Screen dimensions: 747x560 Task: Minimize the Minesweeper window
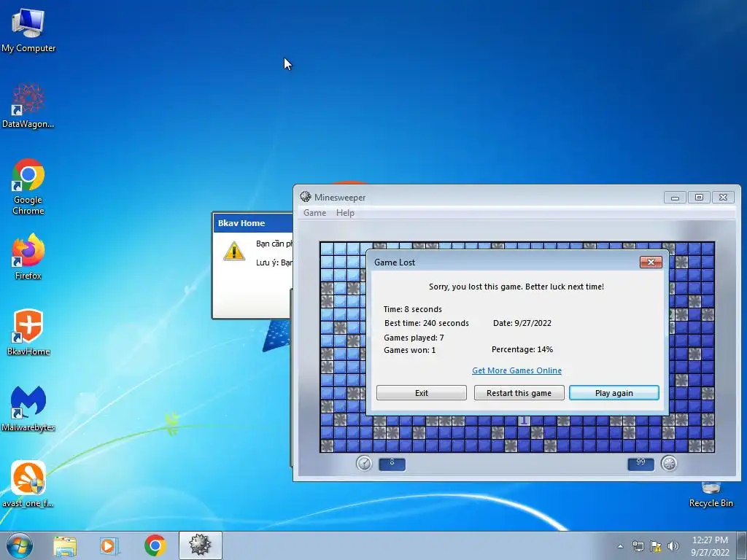click(675, 197)
